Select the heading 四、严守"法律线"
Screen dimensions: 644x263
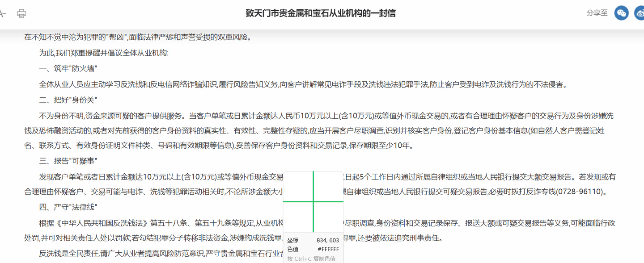(x=68, y=207)
